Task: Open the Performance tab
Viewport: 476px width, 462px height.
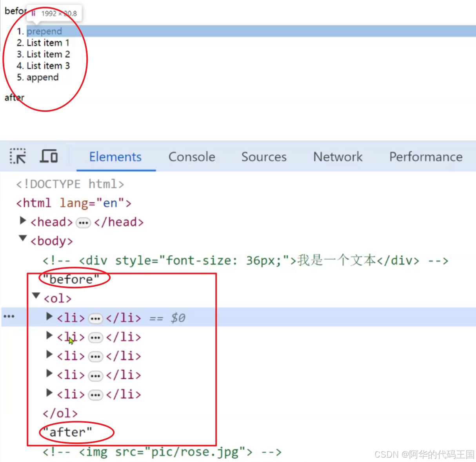Action: 426,157
